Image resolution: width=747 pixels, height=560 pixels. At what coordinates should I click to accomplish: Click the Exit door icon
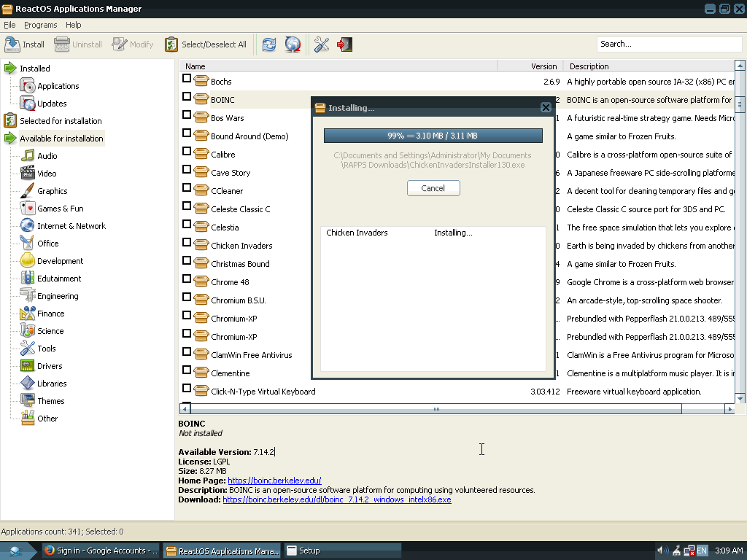coord(344,44)
